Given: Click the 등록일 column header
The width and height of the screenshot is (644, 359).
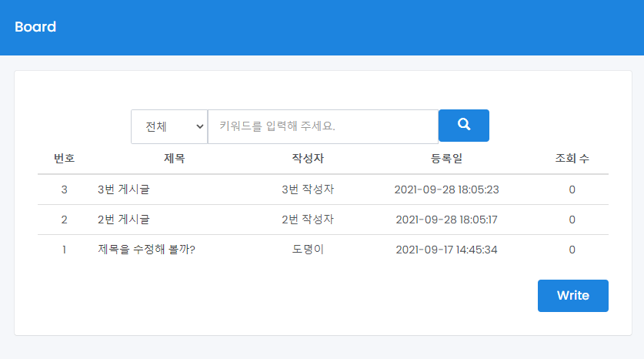Looking at the screenshot, I should click(x=446, y=159).
